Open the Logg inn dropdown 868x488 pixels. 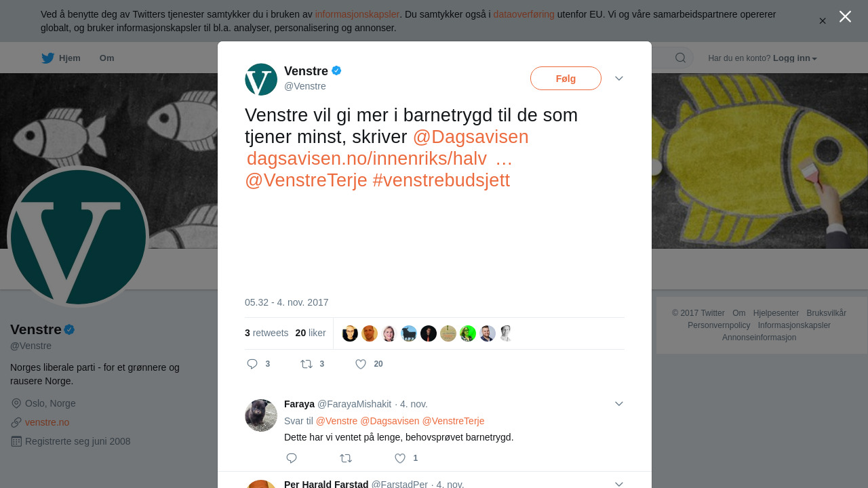coord(795,58)
